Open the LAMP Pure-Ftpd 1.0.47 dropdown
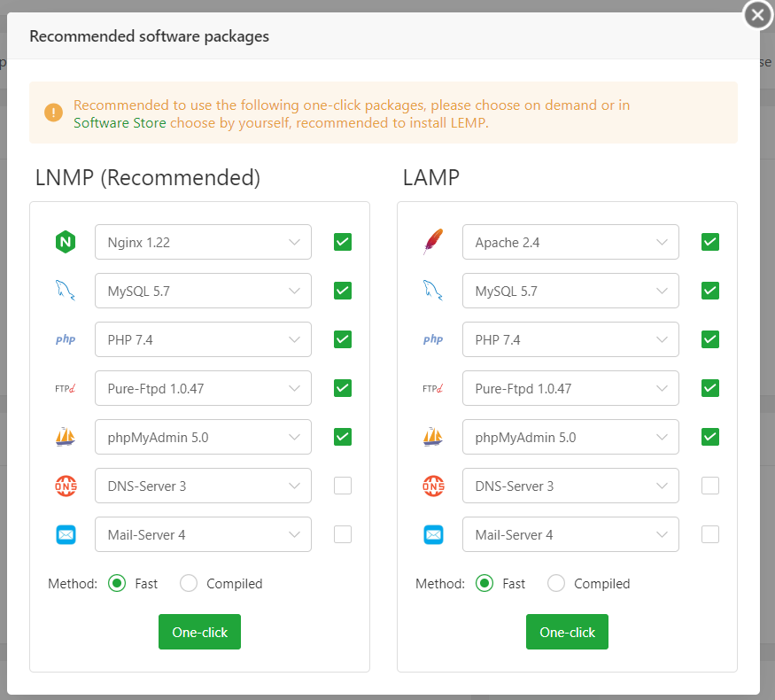The height and width of the screenshot is (700, 775). [571, 388]
